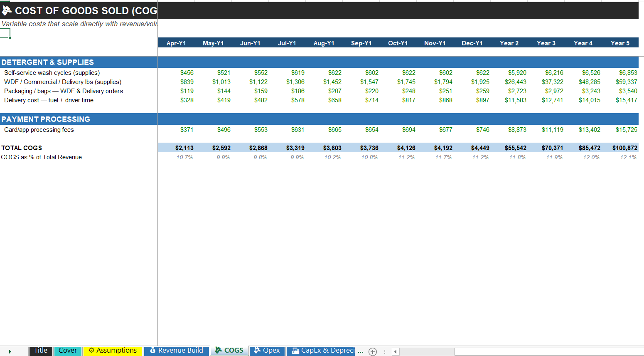Open the Assumptions sheet tab
644x356 pixels.
coord(113,351)
